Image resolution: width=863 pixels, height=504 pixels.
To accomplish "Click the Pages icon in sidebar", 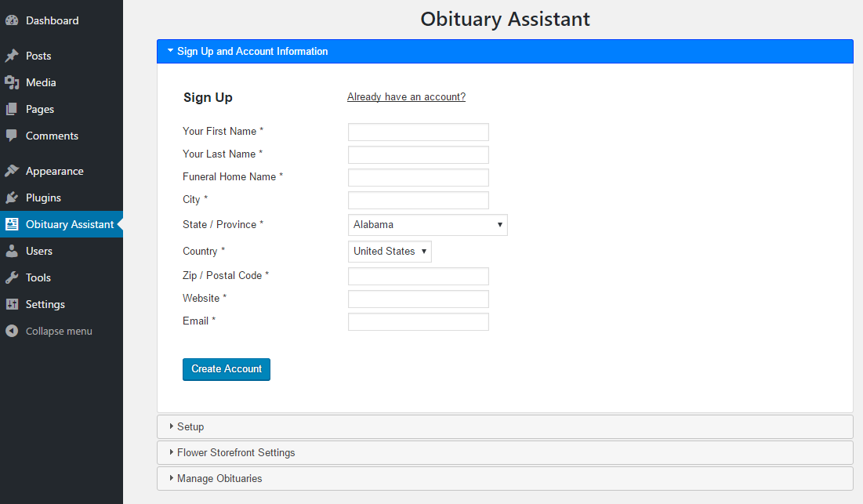I will click(x=12, y=109).
